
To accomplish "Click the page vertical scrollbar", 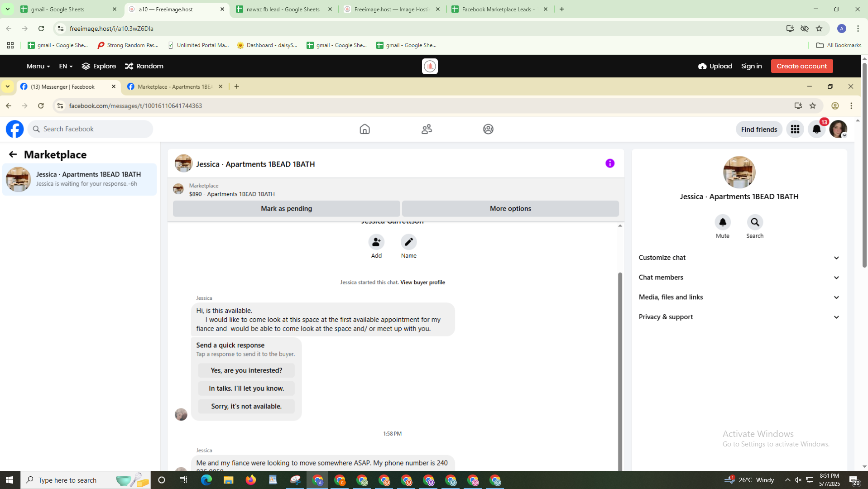I will (864, 165).
